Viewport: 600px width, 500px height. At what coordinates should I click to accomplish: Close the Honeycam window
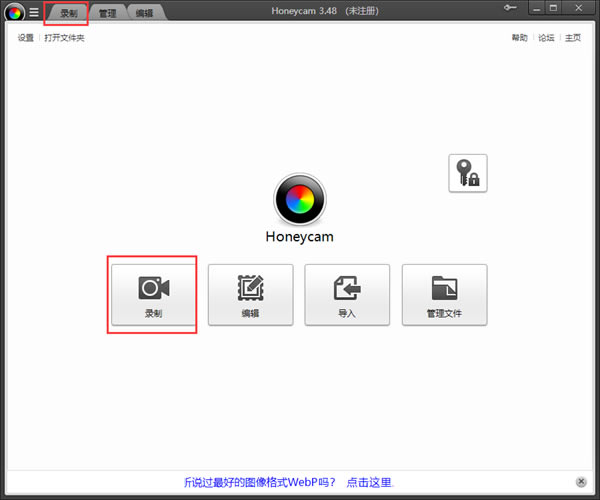[x=579, y=8]
